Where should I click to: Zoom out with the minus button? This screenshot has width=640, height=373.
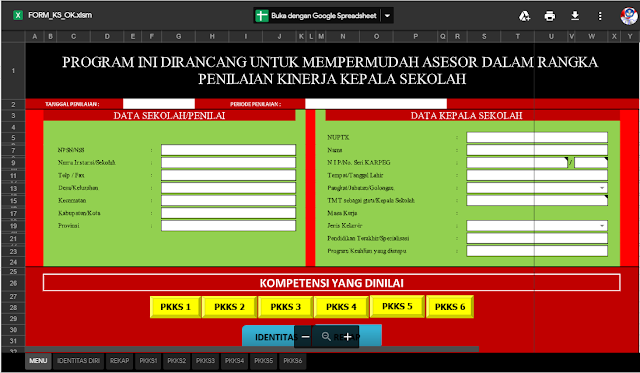[x=305, y=337]
